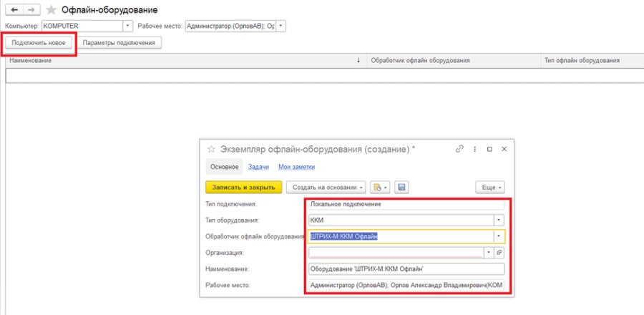
Task: Maximize the Экземпляр офлайн-оборудования dialog
Action: (x=489, y=149)
